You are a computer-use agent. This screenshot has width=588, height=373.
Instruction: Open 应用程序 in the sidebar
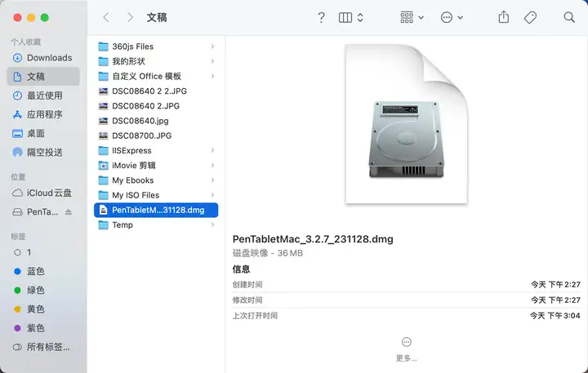point(43,114)
